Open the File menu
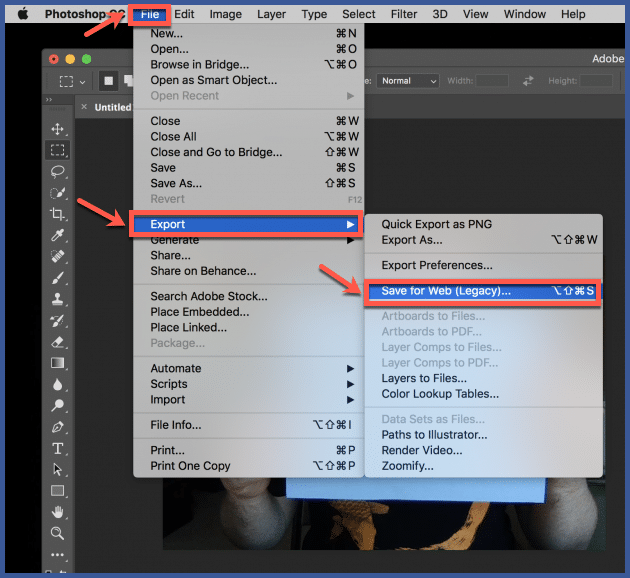The image size is (630, 578). point(150,14)
